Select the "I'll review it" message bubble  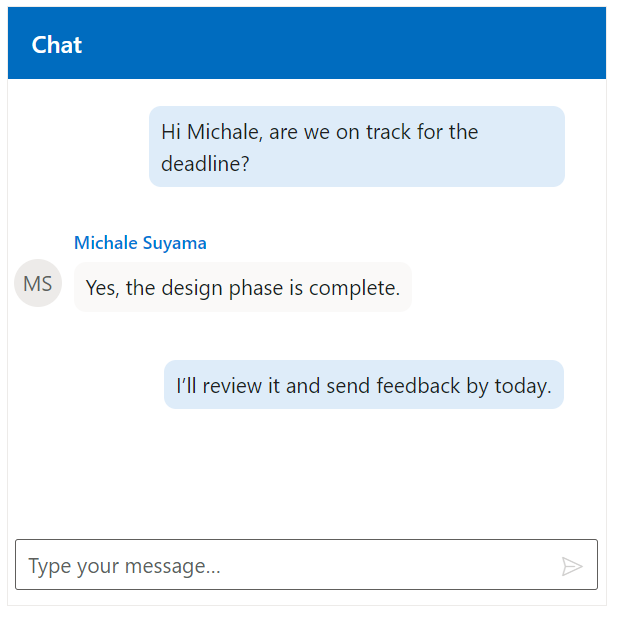coord(364,385)
